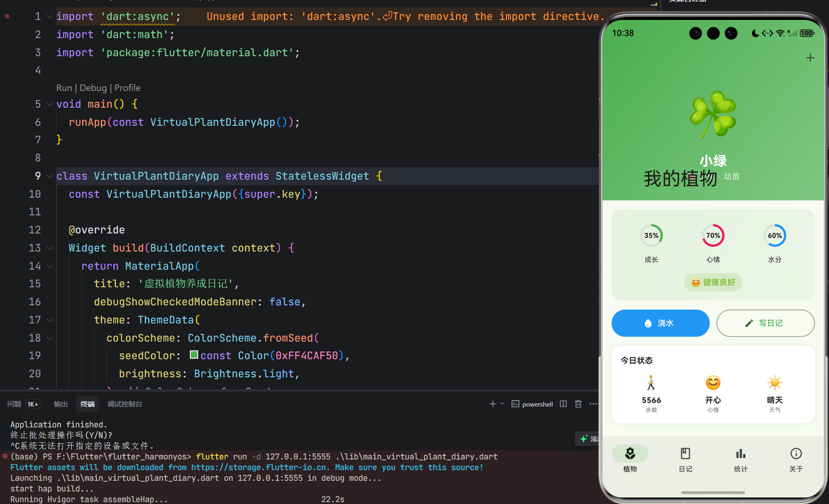
Task: Click the 5566 step count in 今日状态 card
Action: [x=651, y=400]
